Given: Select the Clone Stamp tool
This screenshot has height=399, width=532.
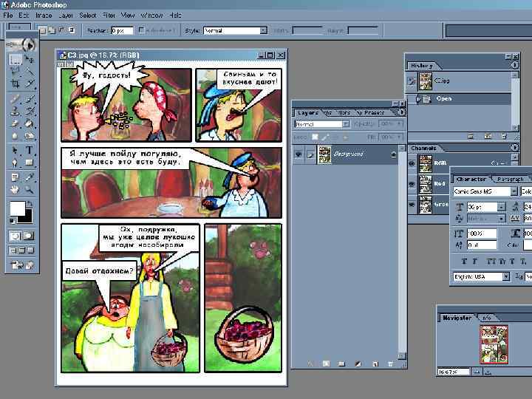Looking at the screenshot, I should 15,112.
